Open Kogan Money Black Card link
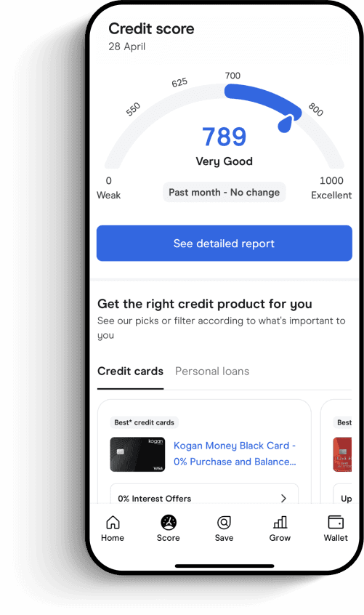Screen dimensions: 364x615 (235, 454)
